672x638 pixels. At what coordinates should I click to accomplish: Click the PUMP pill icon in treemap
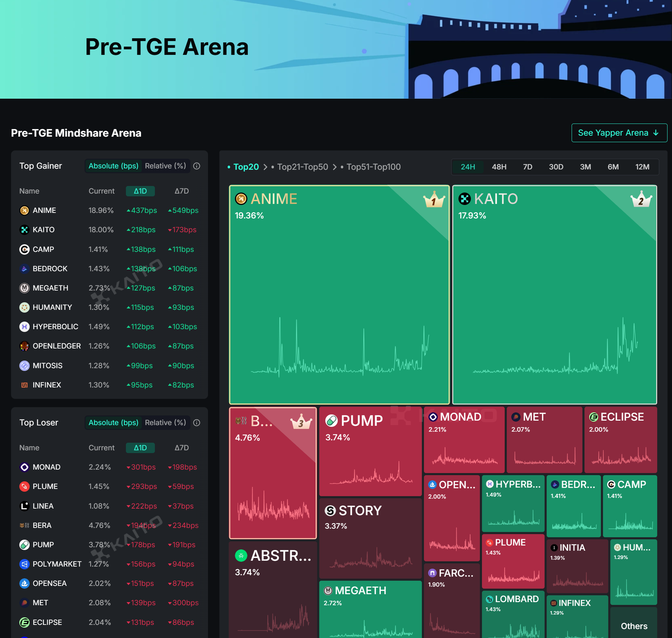coord(332,421)
